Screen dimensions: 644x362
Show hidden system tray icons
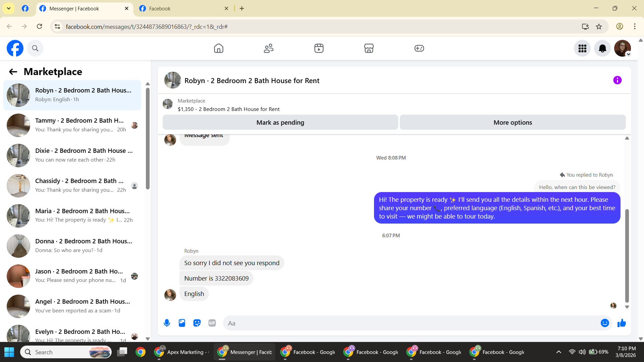(558, 352)
